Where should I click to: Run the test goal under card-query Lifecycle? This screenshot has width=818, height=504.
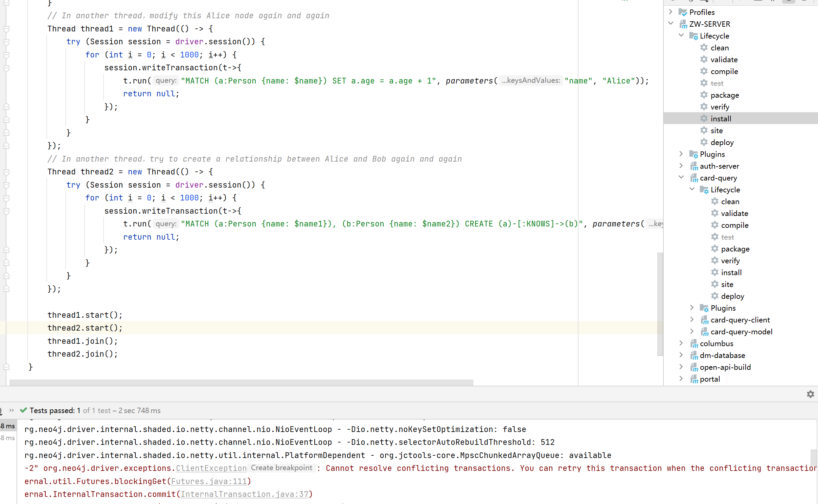click(728, 237)
